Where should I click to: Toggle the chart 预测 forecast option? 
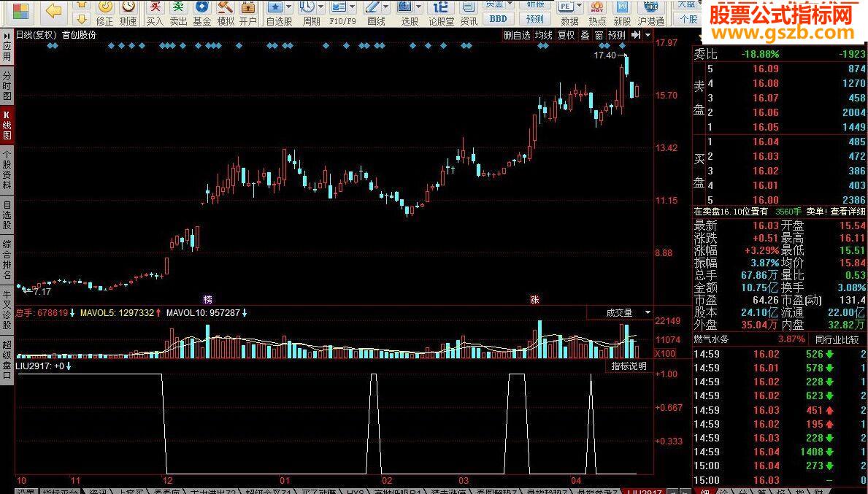click(617, 36)
